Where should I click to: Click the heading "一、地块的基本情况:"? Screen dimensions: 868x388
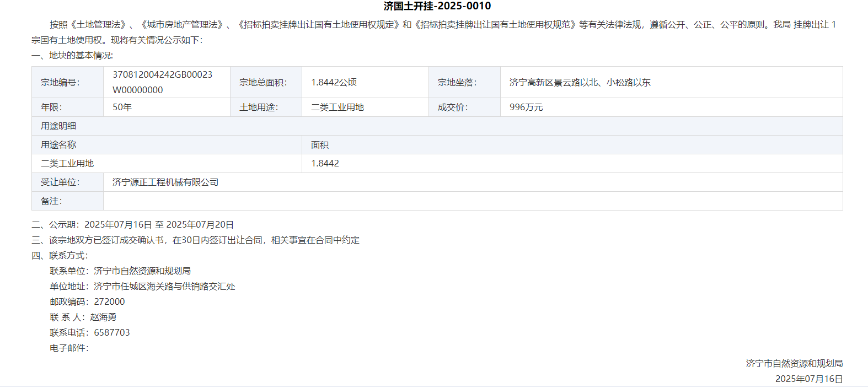pyautogui.click(x=72, y=56)
